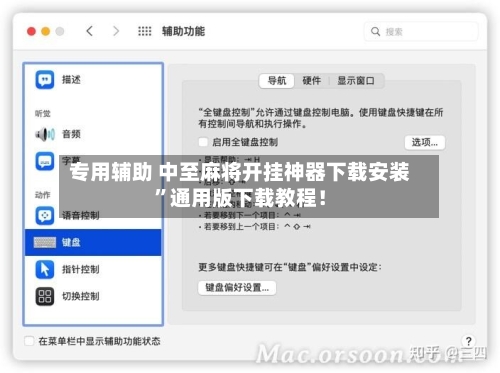Switch to the 导航 tab
Viewport: 500px width, 373px height.
point(277,81)
